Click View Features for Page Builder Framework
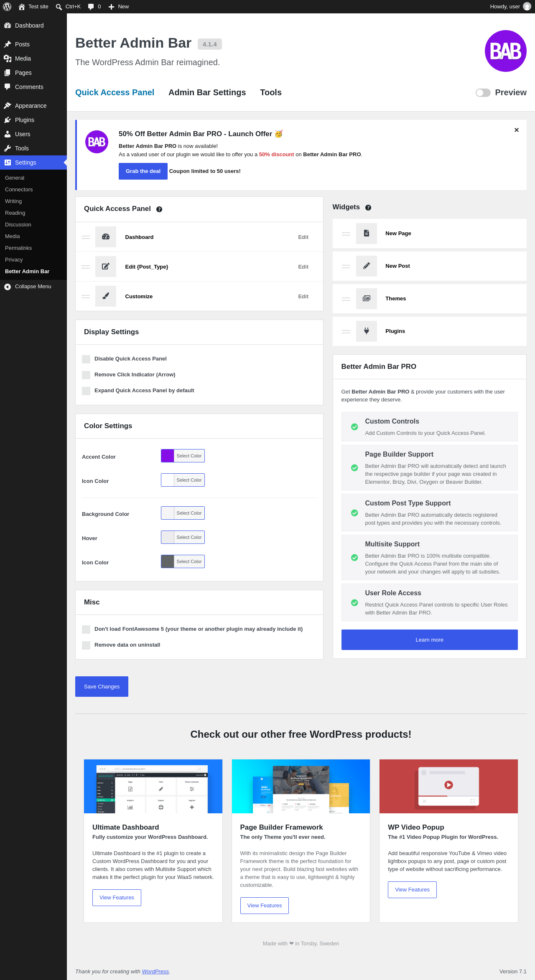Viewport: 535px width, 980px height. (265, 906)
